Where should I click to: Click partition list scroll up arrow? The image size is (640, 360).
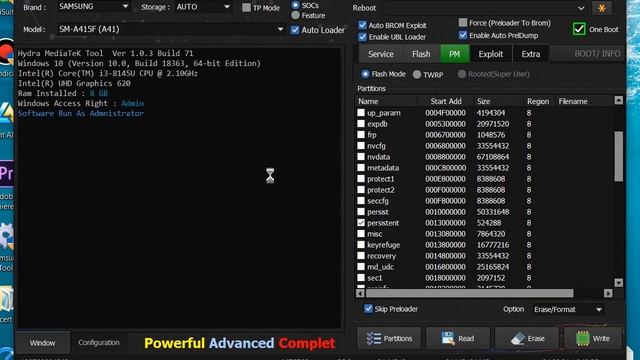(x=618, y=100)
